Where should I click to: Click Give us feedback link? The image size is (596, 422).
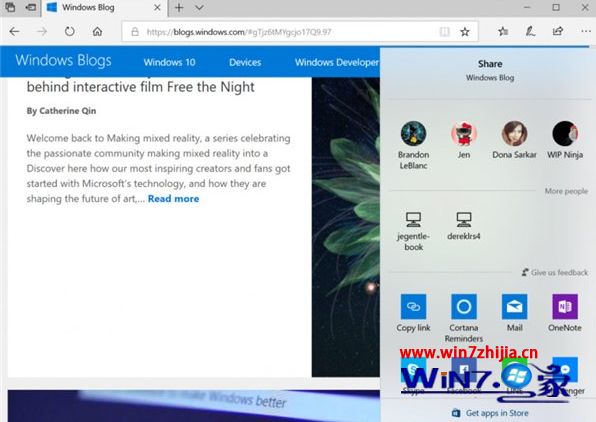click(555, 273)
